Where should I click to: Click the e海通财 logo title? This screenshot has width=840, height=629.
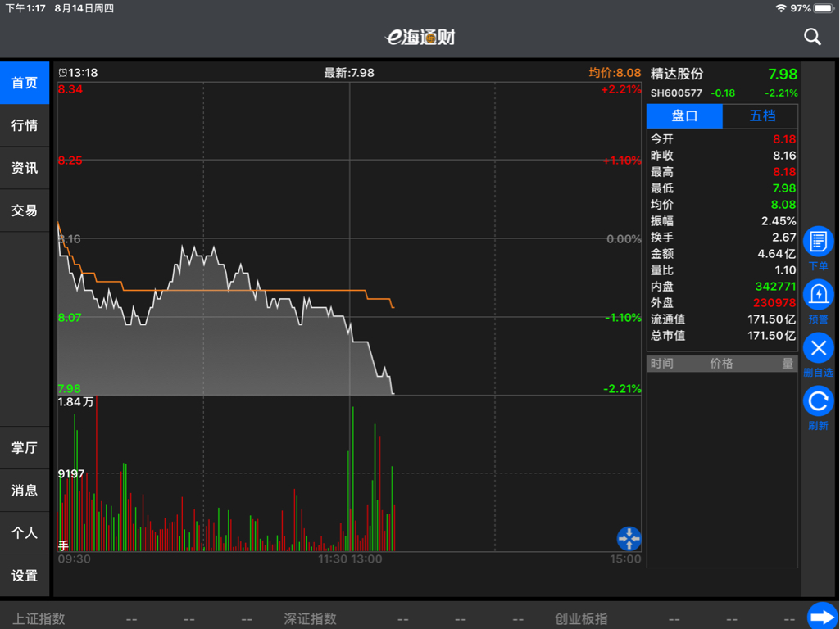[420, 38]
